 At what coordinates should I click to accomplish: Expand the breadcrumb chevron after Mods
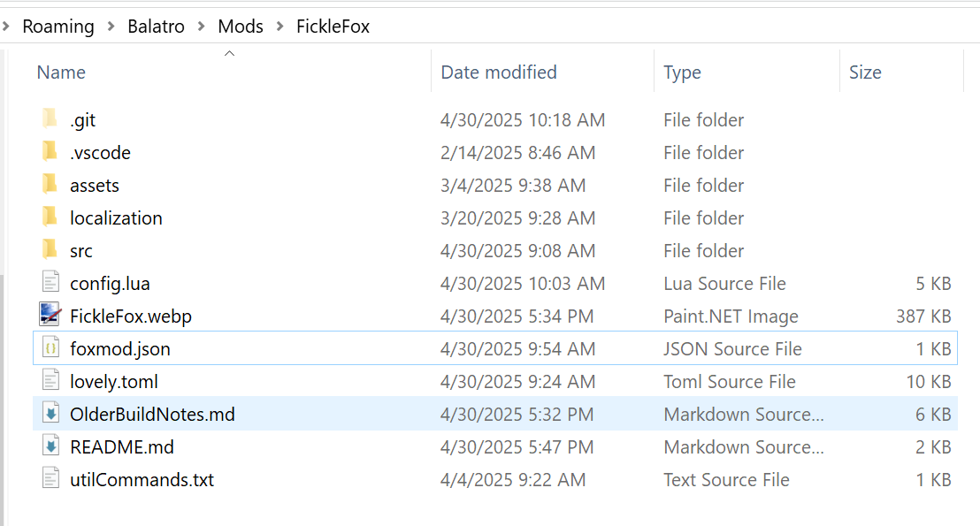(280, 27)
